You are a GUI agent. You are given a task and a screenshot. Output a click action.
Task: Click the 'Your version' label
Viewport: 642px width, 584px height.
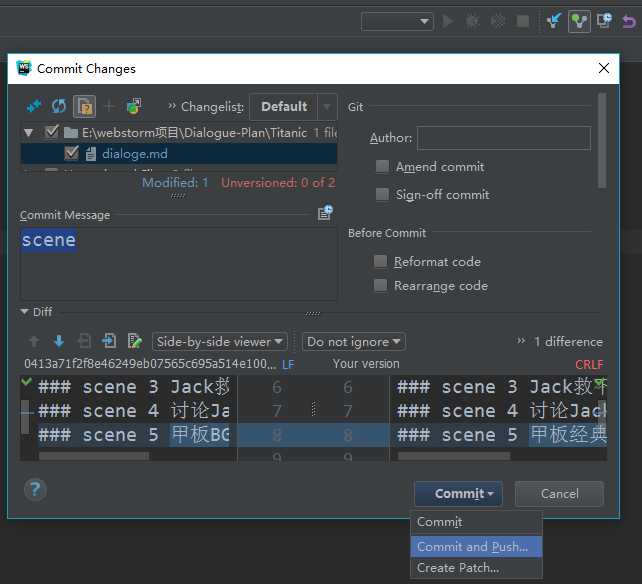[x=366, y=364]
